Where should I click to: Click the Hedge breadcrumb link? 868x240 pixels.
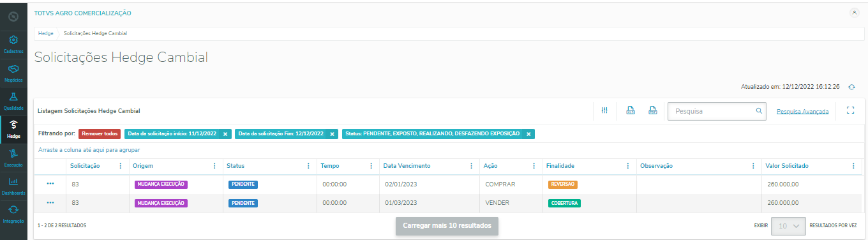click(45, 33)
